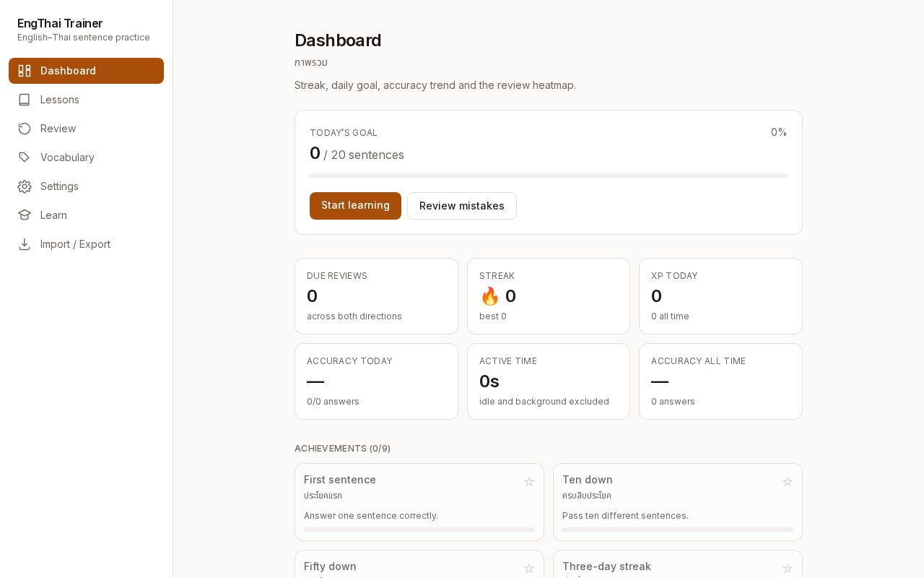Click the Review circular arrow icon
The height and width of the screenshot is (578, 924).
(25, 129)
